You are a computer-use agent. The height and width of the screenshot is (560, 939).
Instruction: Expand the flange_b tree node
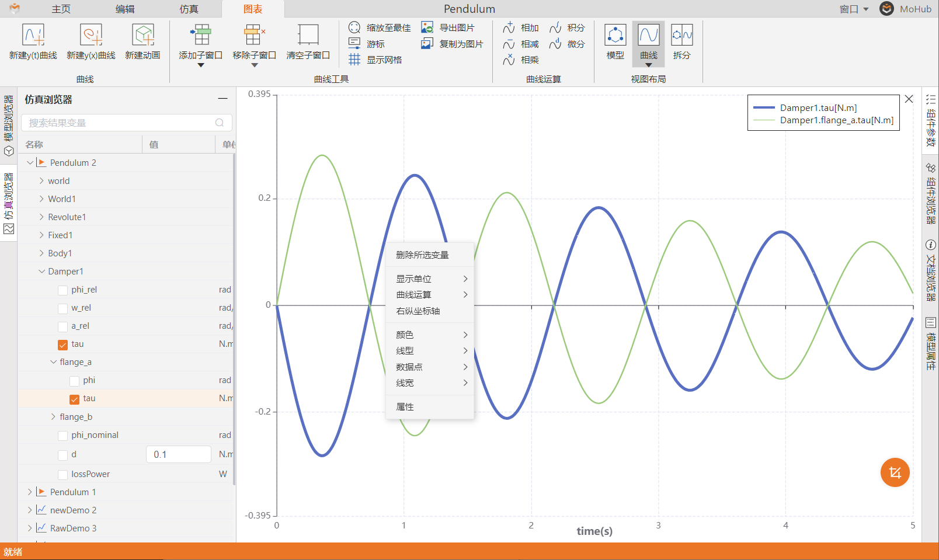point(53,416)
